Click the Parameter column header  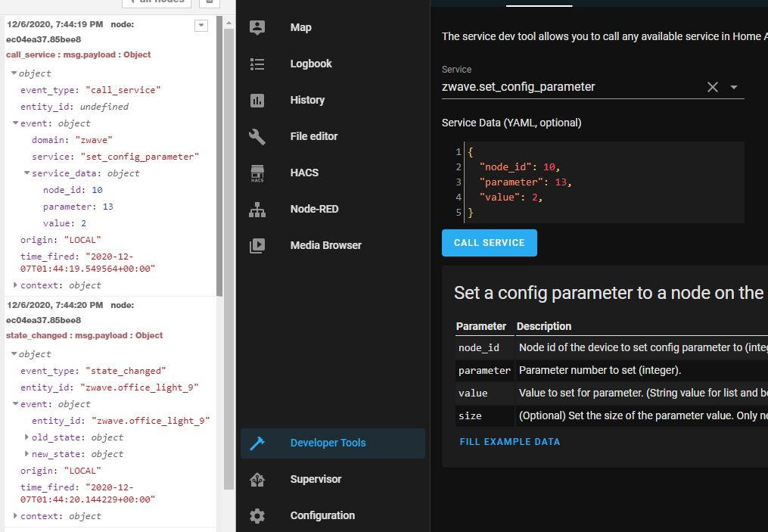[481, 327]
